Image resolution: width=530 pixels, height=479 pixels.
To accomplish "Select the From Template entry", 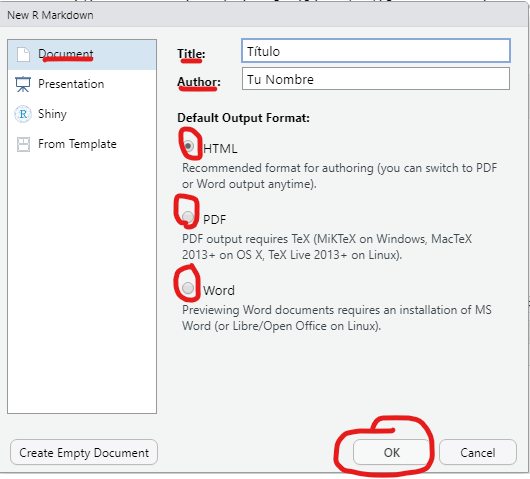I will coord(82,144).
